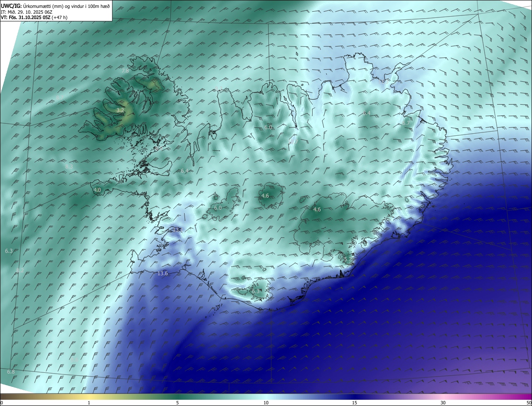
Task: Click the 4.6 value on Vatnajökull glacier
Action: (x=317, y=210)
